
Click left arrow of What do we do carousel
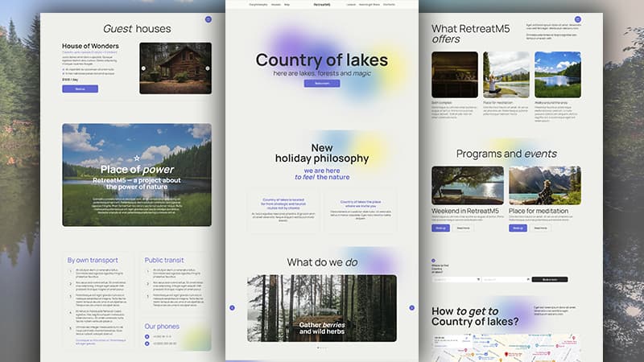(x=232, y=307)
